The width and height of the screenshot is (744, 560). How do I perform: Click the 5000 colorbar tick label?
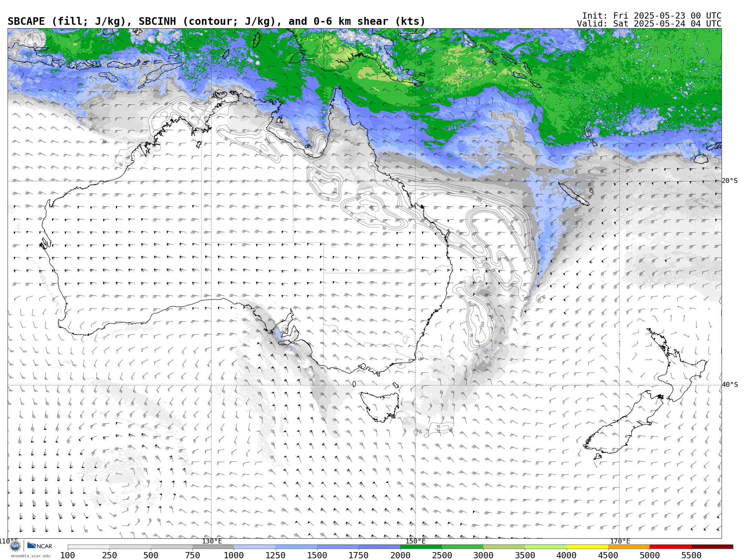click(x=650, y=556)
